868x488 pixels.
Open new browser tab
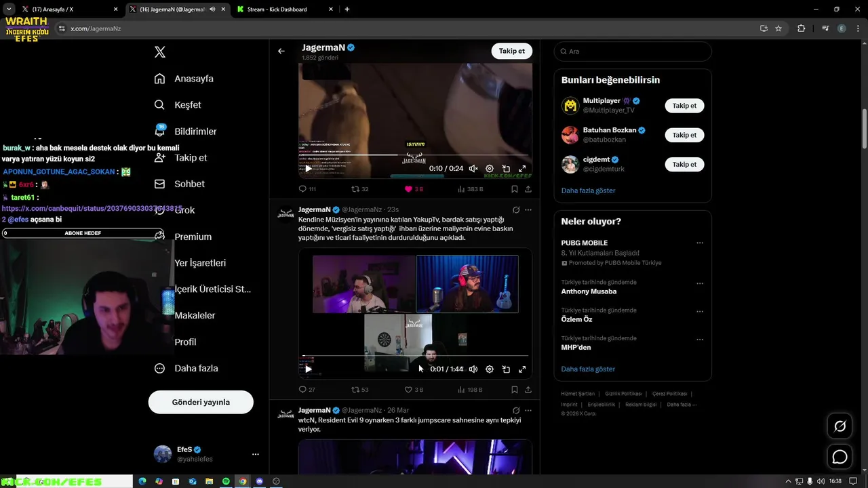[347, 9]
